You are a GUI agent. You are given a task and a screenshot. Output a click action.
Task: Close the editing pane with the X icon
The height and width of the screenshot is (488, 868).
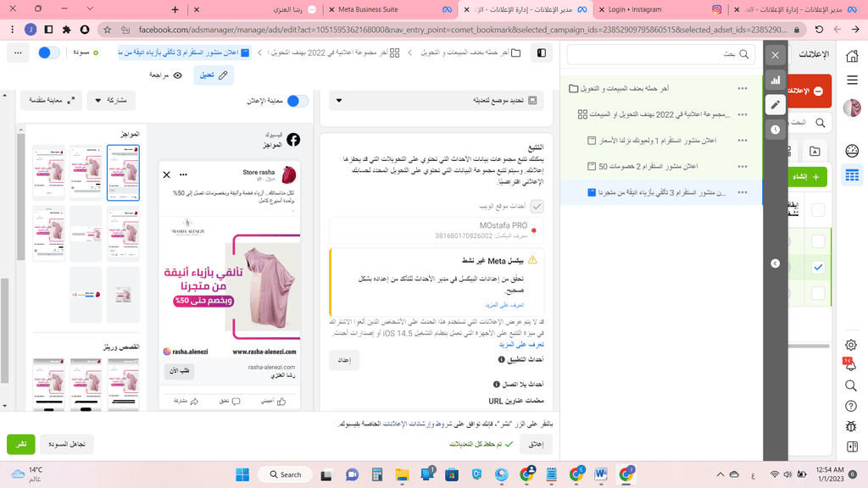(775, 55)
